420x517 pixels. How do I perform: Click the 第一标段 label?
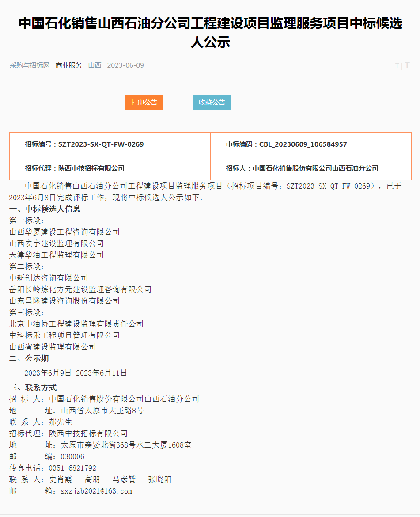[x=26, y=220]
